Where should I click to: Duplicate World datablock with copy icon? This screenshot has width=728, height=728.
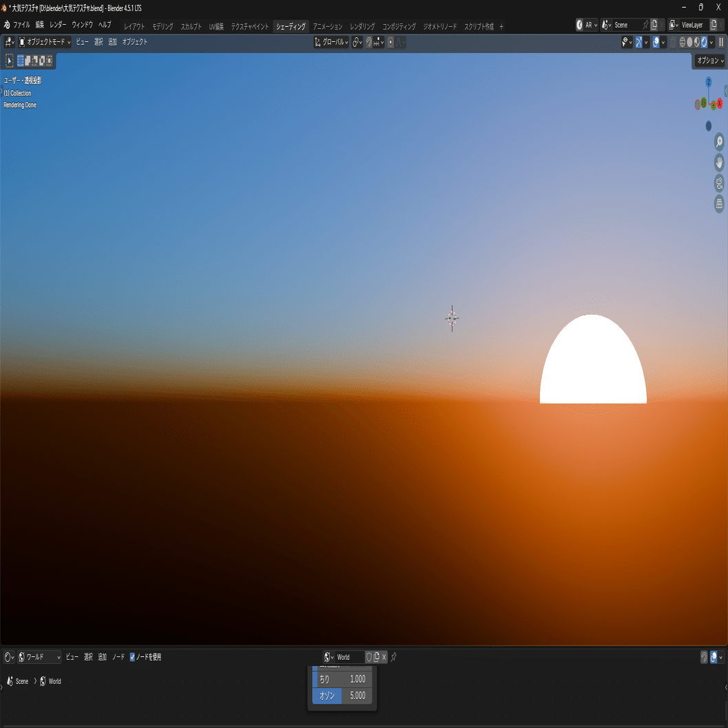377,657
